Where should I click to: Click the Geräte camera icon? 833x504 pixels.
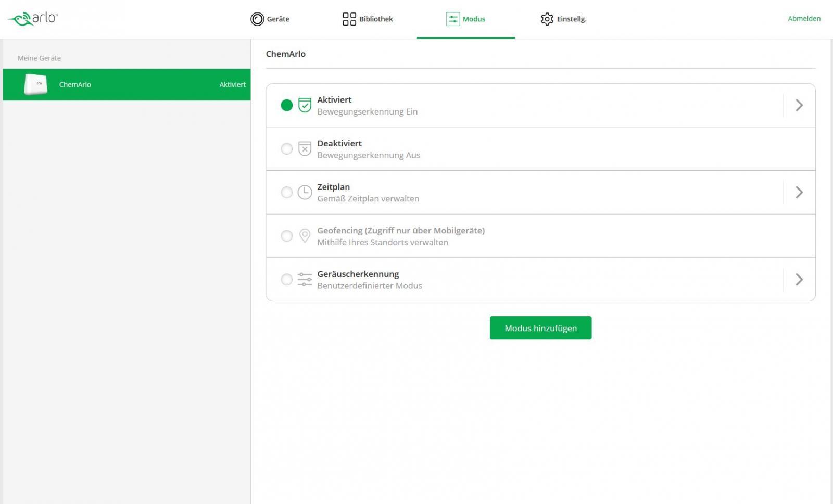click(257, 19)
